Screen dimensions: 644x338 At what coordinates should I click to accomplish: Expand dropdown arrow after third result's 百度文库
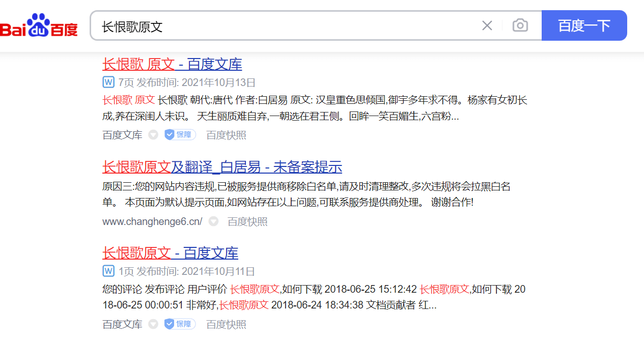[x=153, y=324]
